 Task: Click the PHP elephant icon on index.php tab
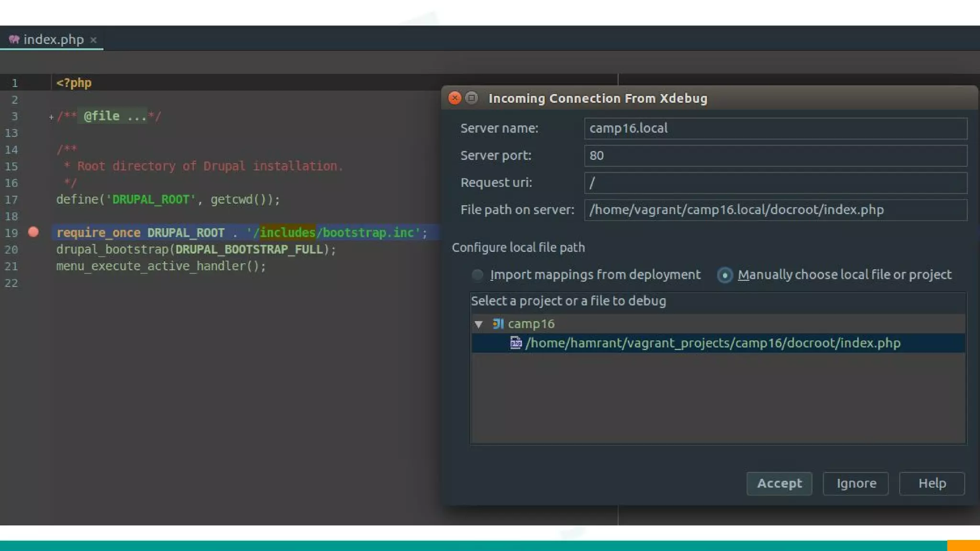tap(14, 39)
